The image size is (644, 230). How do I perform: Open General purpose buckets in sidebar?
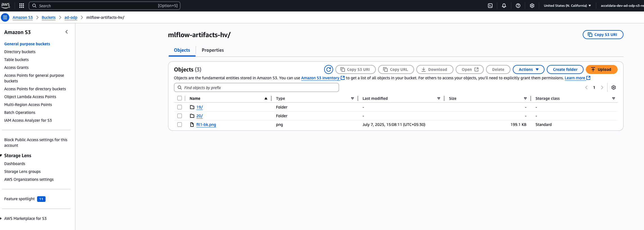coord(27,44)
